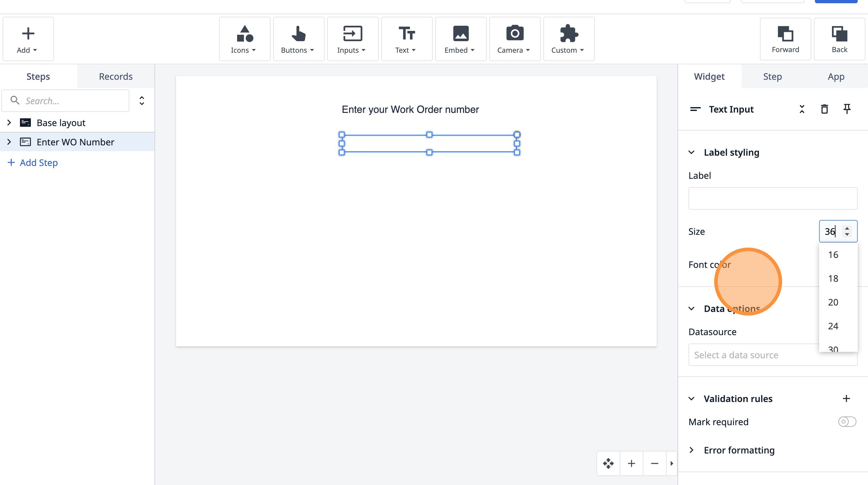Expand the Base layout step
868x485 pixels.
point(9,123)
